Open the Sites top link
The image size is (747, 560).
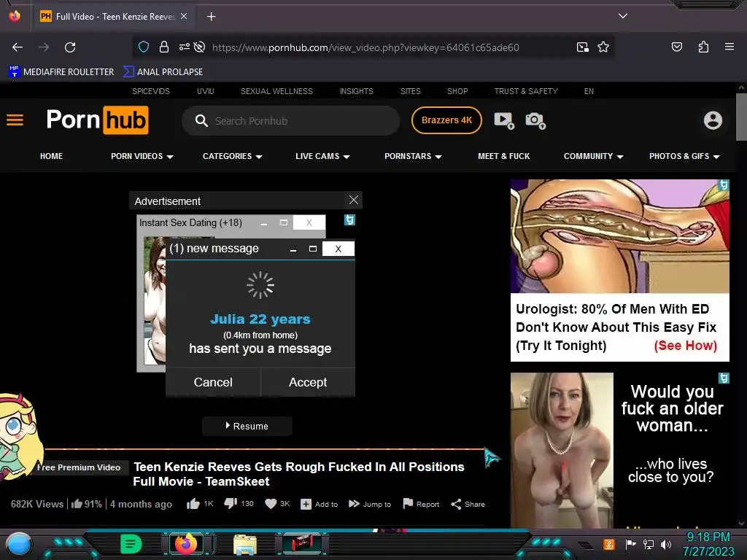pos(410,91)
